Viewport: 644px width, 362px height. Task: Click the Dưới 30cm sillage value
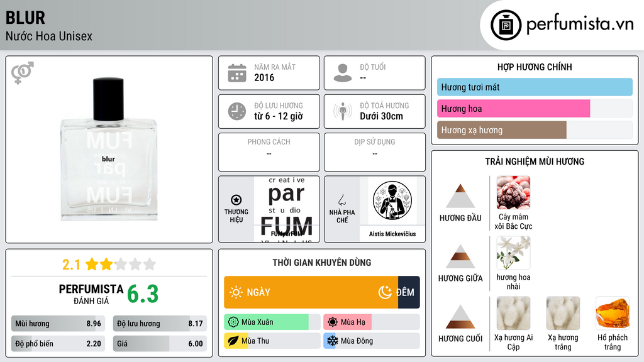coord(382,116)
